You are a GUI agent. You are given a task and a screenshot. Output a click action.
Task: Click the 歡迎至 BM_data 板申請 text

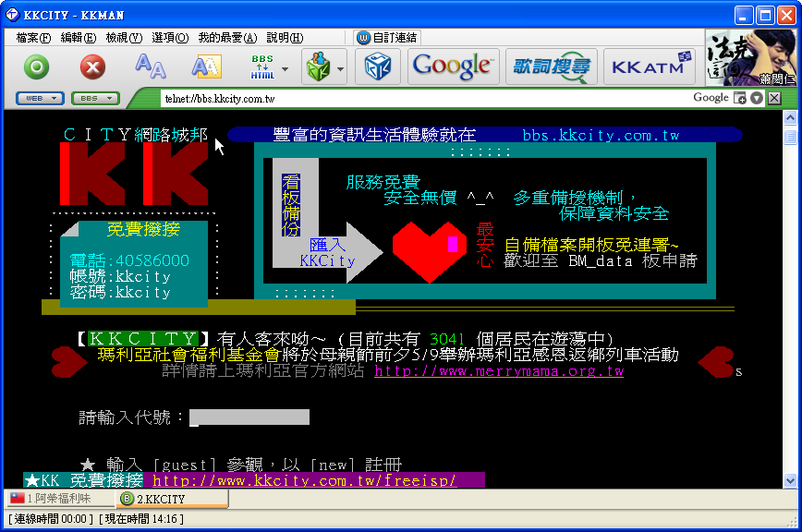(x=601, y=260)
